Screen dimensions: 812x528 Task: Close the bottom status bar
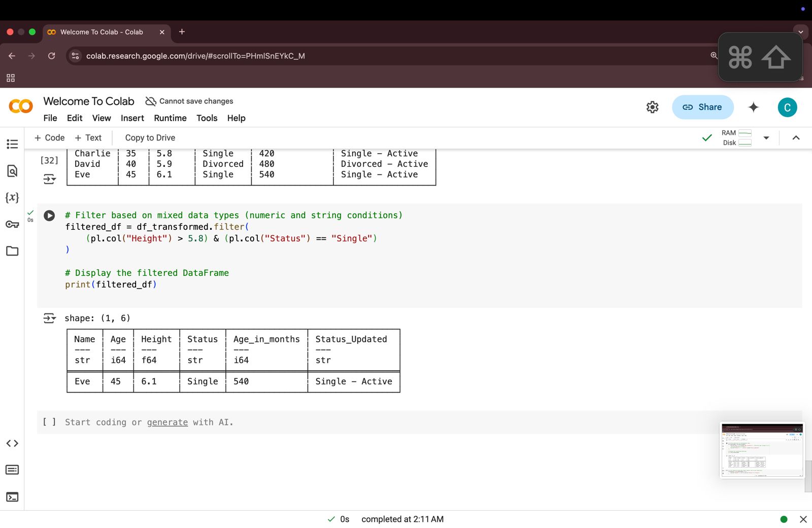[803, 519]
